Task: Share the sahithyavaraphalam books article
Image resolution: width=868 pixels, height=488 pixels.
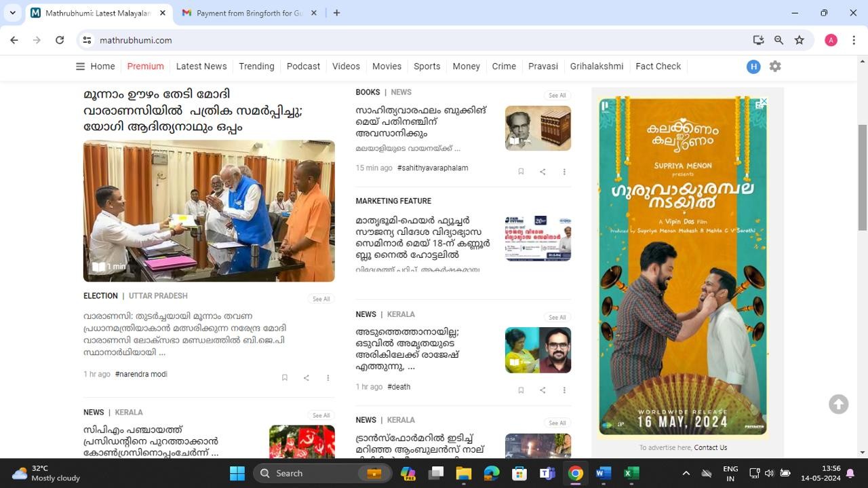Action: tap(542, 172)
